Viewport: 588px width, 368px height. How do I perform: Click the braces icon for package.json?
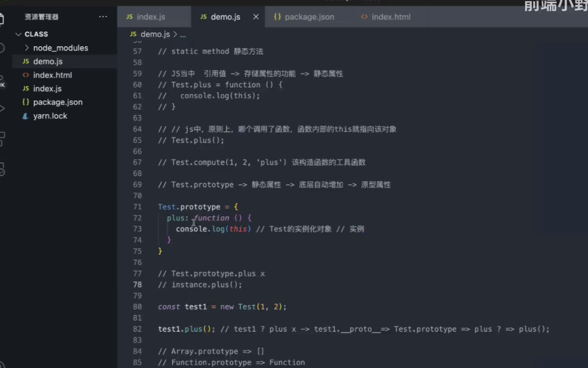tap(26, 102)
